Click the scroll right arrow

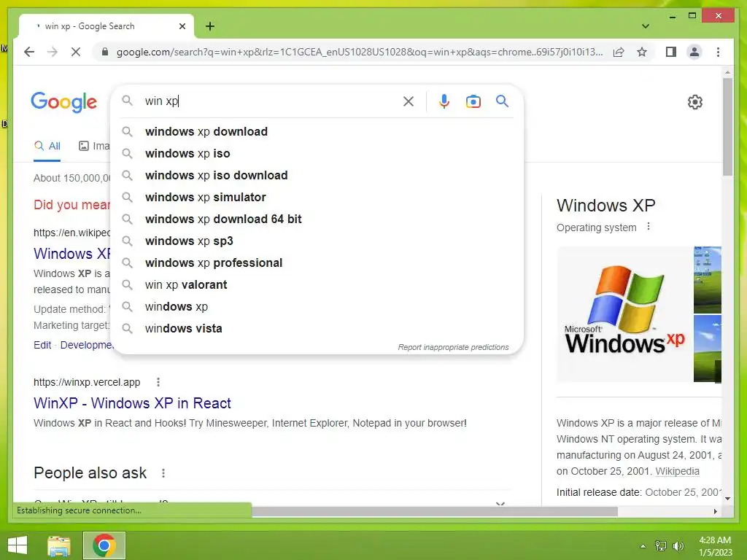click(x=715, y=511)
